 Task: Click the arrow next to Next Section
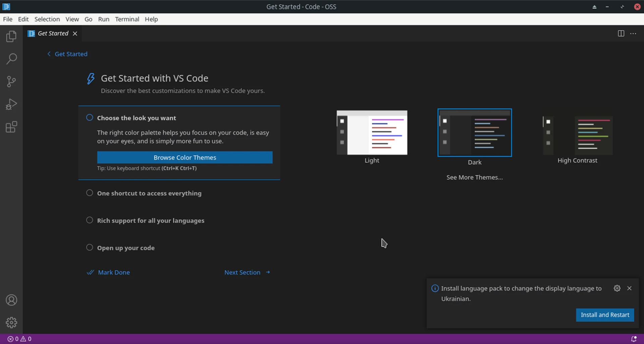pos(268,272)
